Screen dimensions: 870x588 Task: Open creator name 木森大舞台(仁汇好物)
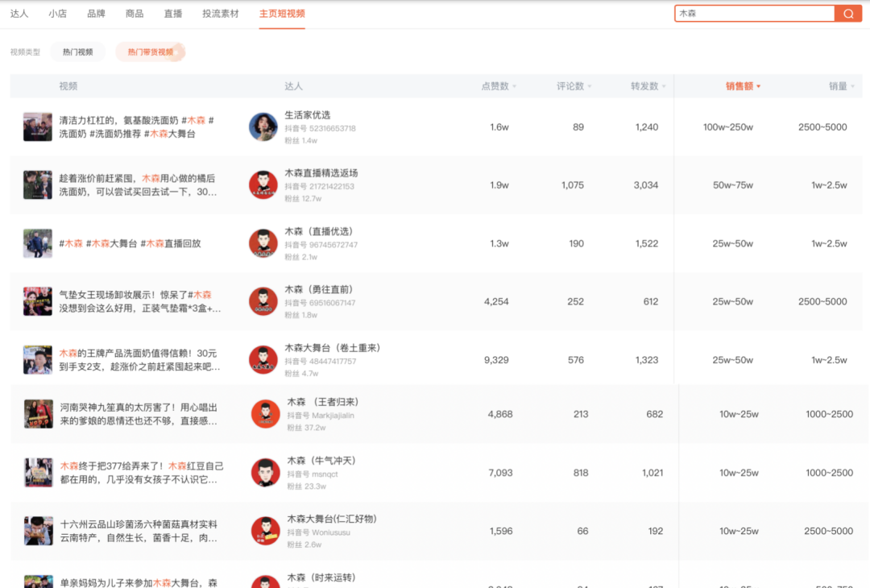(332, 519)
